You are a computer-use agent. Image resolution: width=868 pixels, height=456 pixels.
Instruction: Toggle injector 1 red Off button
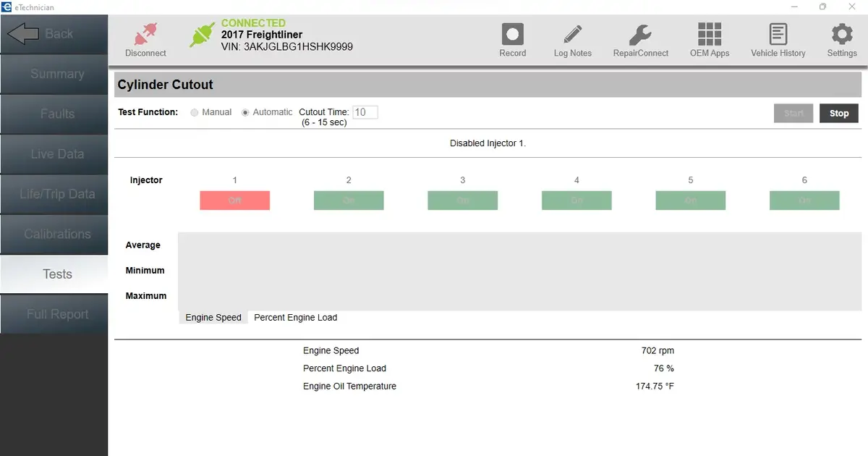click(x=235, y=200)
